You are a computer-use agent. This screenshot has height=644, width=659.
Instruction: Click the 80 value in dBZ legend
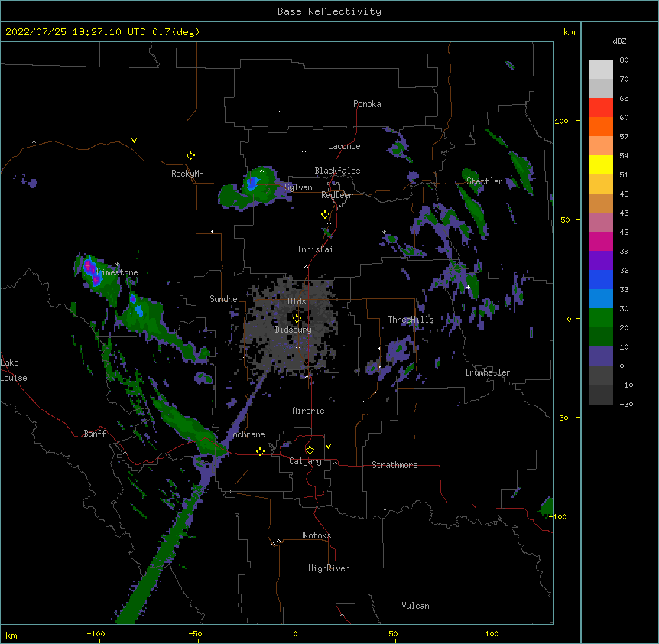(x=624, y=60)
